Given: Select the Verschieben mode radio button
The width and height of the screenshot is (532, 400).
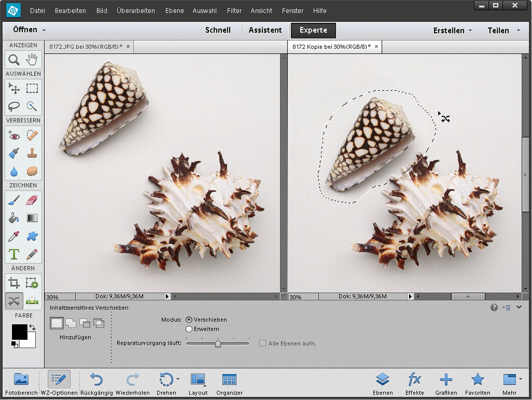Looking at the screenshot, I should point(189,320).
